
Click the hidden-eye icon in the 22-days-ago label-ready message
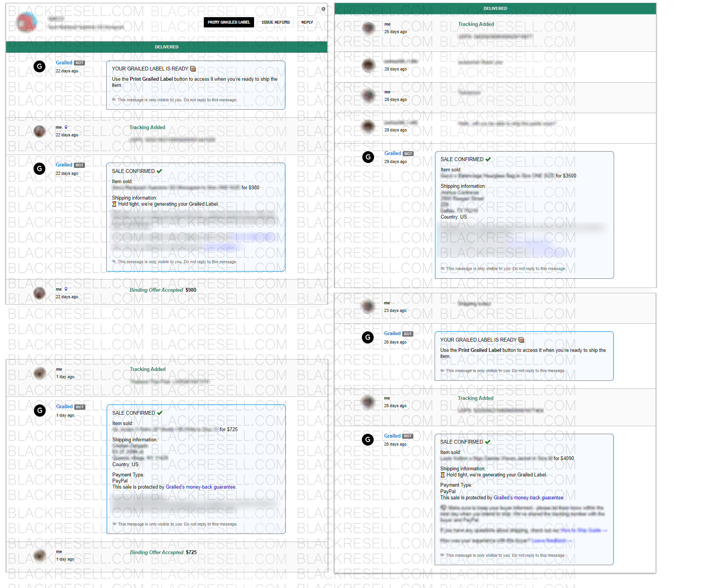click(x=114, y=100)
